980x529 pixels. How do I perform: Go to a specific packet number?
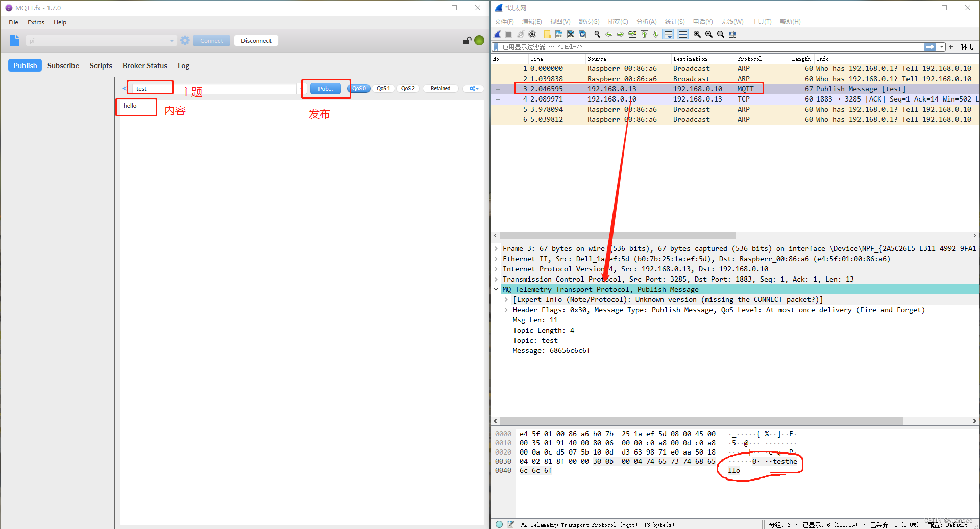(x=632, y=34)
